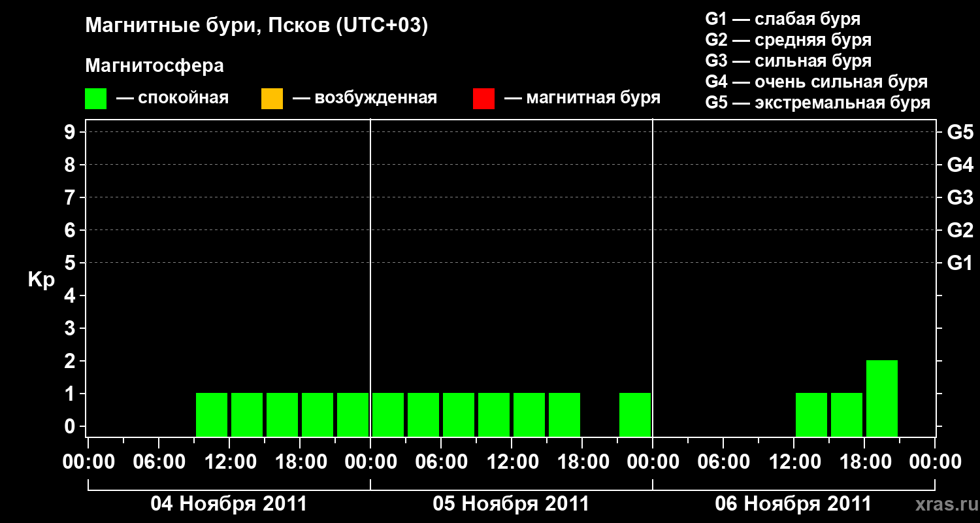Click the '05 Ноября 2011' date label
Screen dimensions: 980x523
click(x=511, y=504)
